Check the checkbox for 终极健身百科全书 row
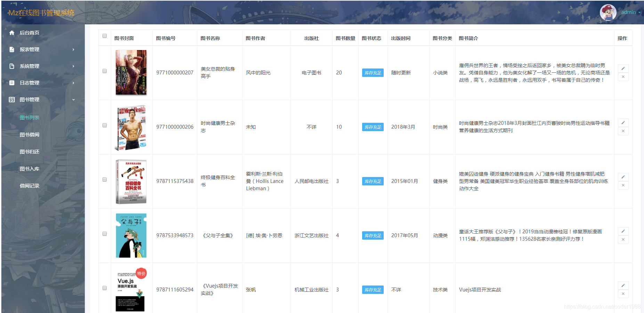The image size is (644, 313). point(104,179)
